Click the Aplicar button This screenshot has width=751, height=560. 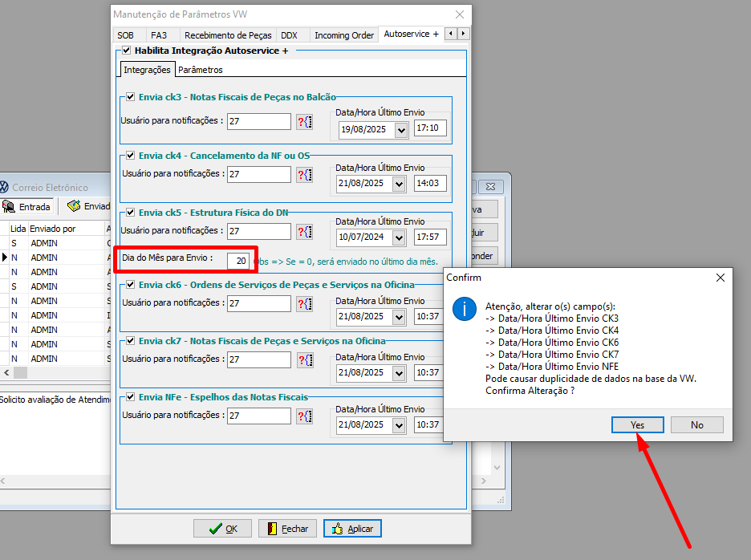pos(352,529)
